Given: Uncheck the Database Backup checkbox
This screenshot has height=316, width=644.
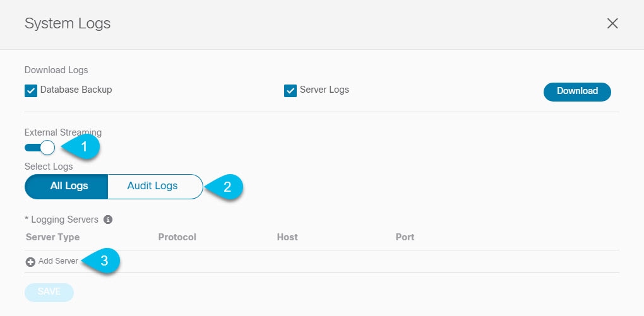Looking at the screenshot, I should tap(31, 91).
